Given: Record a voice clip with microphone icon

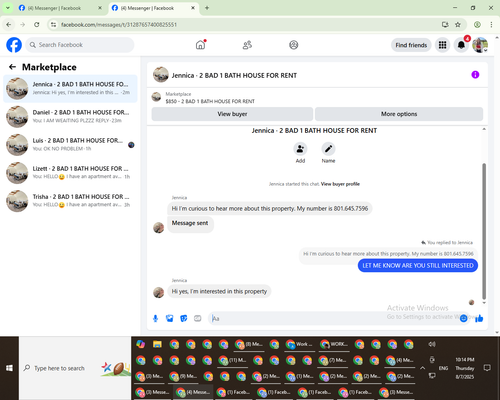Looking at the screenshot, I should (x=155, y=318).
